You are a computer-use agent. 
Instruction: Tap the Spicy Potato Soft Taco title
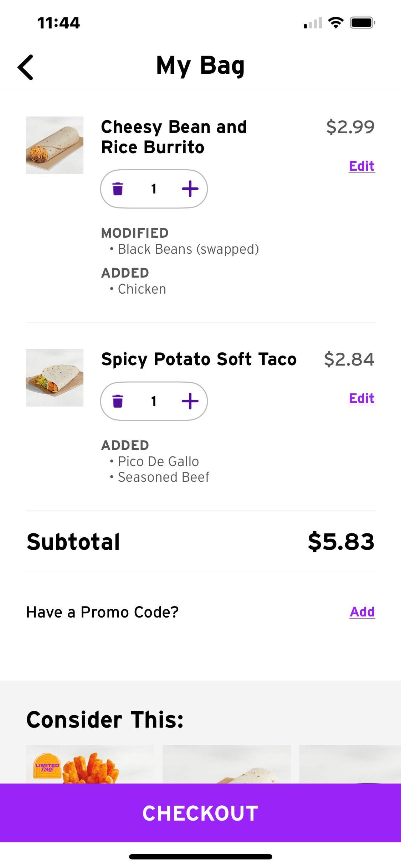point(199,359)
